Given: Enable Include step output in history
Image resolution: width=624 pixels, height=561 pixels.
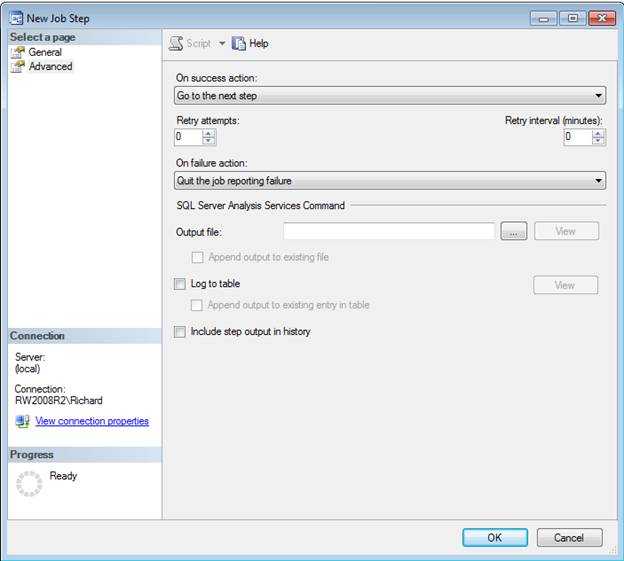Looking at the screenshot, I should tap(180, 332).
